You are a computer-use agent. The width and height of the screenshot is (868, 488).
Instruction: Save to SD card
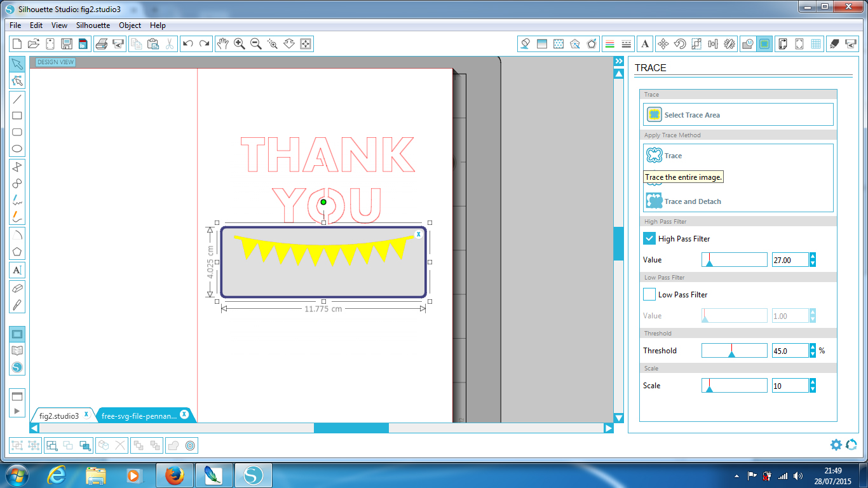tap(83, 44)
